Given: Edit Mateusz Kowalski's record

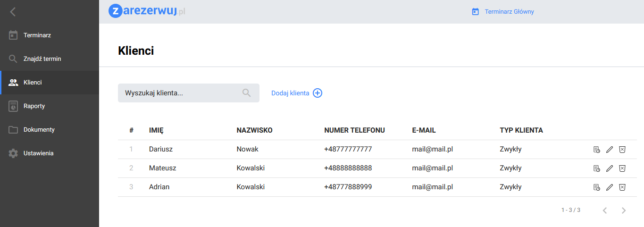Looking at the screenshot, I should [x=610, y=168].
